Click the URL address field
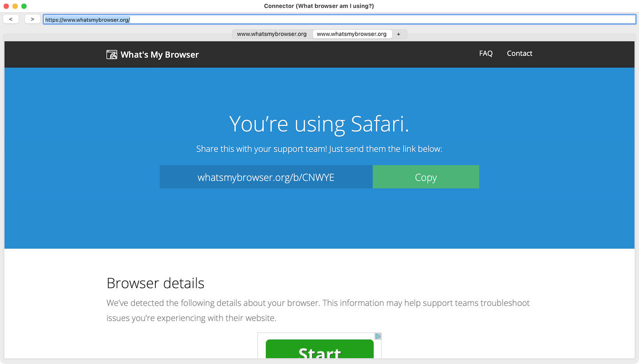 tap(339, 20)
